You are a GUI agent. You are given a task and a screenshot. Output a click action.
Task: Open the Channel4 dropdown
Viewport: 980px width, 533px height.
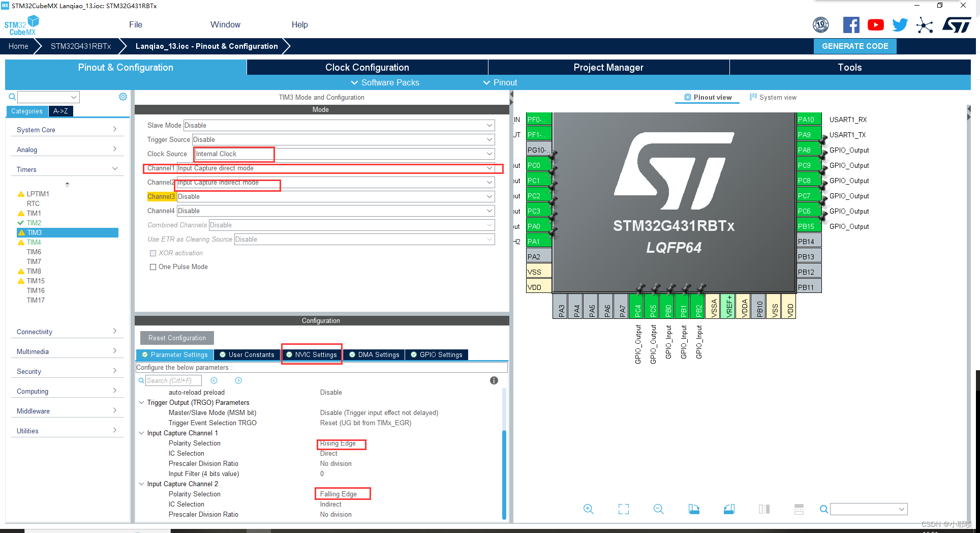[x=335, y=211]
